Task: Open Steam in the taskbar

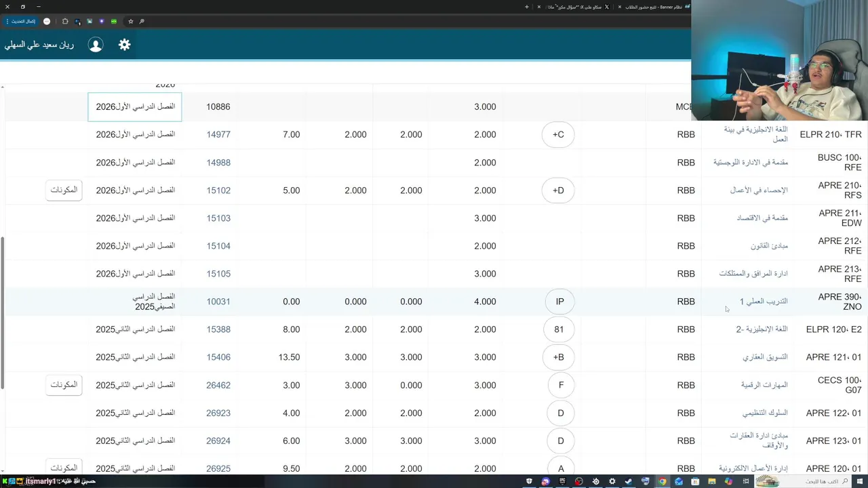Action: point(629,481)
